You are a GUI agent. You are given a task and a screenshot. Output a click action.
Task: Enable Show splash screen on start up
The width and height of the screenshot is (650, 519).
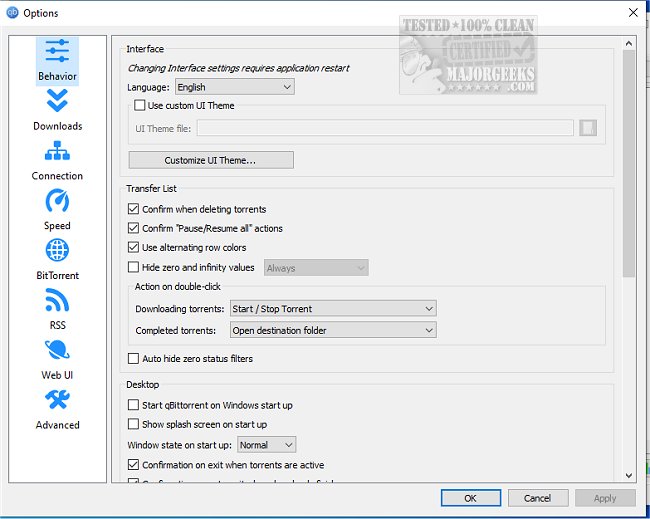(x=133, y=424)
